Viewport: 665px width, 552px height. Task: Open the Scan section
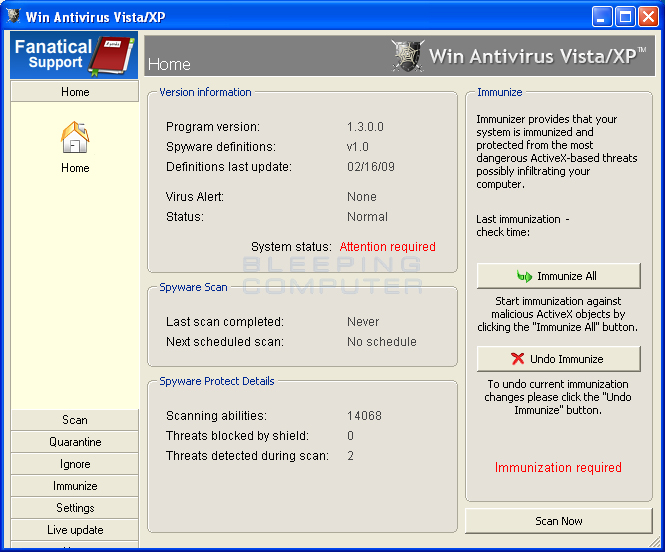pyautogui.click(x=75, y=420)
